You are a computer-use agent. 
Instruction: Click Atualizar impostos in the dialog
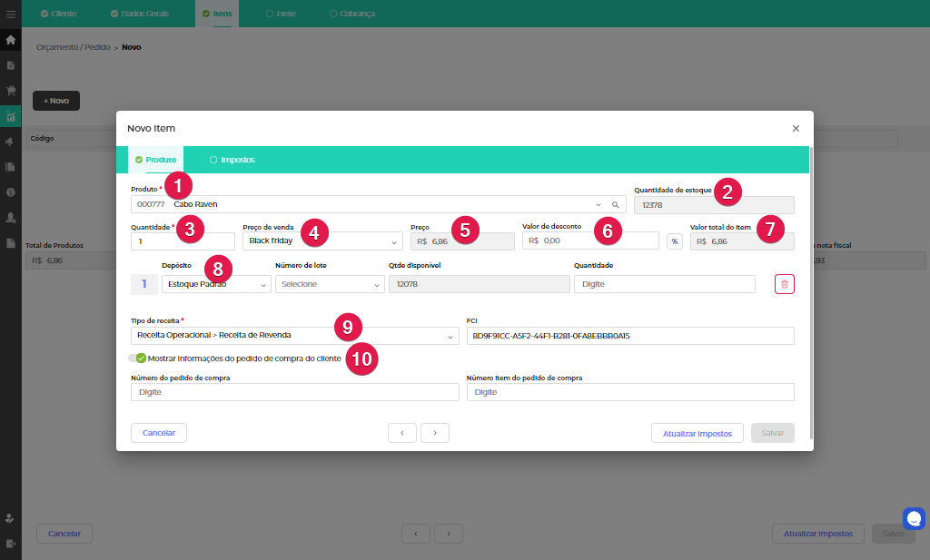[x=697, y=433]
